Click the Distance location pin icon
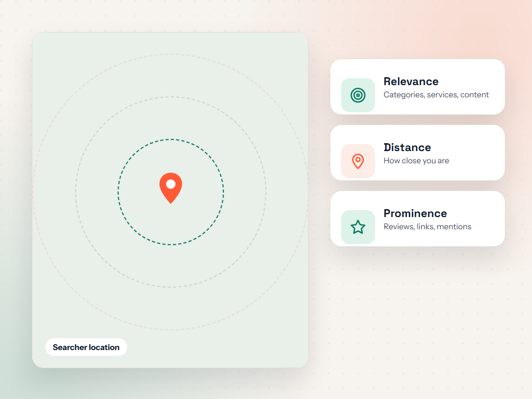The height and width of the screenshot is (399, 532). pyautogui.click(x=358, y=161)
